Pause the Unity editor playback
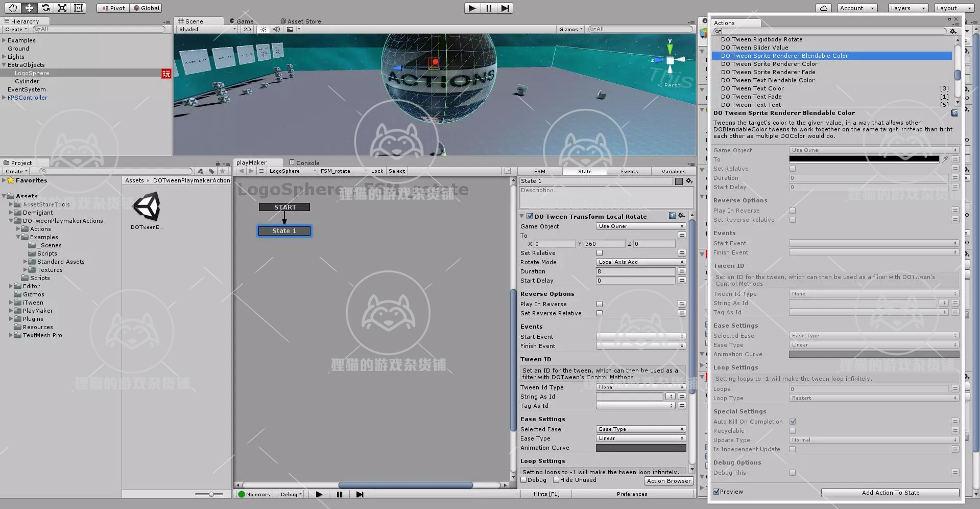The image size is (980, 509). [x=489, y=8]
